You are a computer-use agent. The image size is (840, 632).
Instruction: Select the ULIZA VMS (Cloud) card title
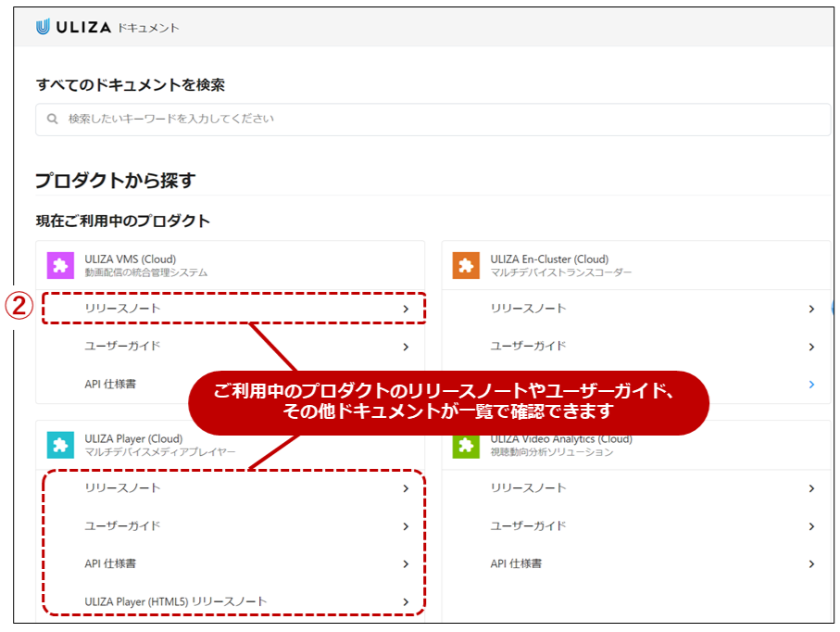[x=131, y=259]
